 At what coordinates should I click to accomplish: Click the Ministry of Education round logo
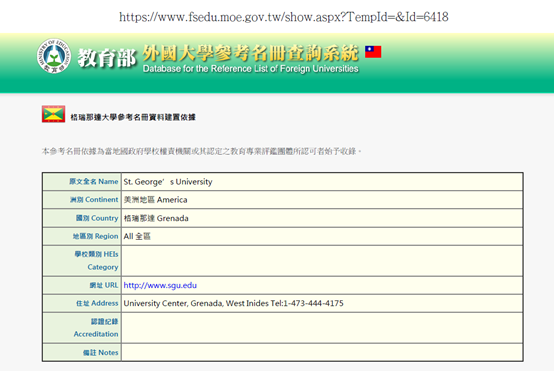(x=54, y=56)
